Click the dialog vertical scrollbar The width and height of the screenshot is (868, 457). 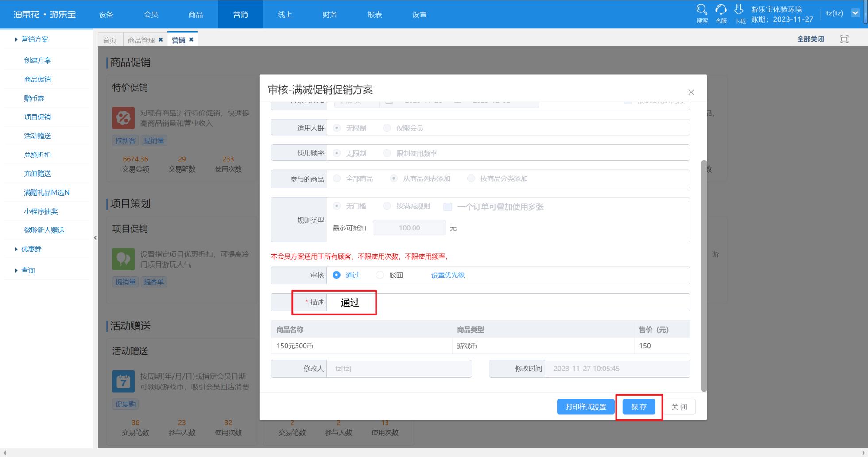tap(704, 276)
